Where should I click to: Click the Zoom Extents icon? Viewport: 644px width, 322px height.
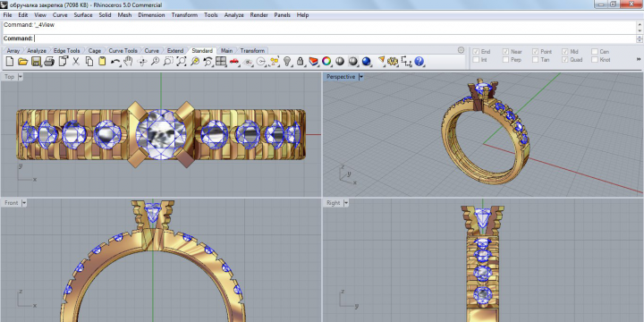click(181, 62)
